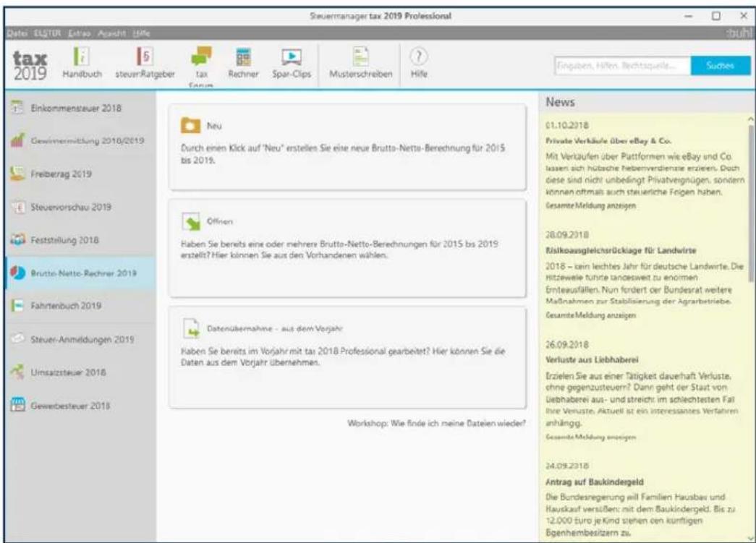Click the Datenübernahme document icon
The width and height of the screenshot is (756, 543).
pos(192,328)
